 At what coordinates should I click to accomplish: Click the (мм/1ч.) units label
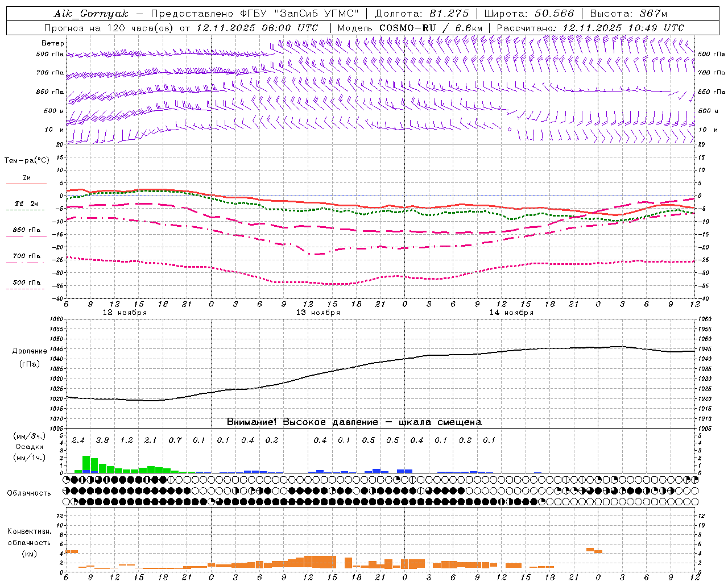30,458
